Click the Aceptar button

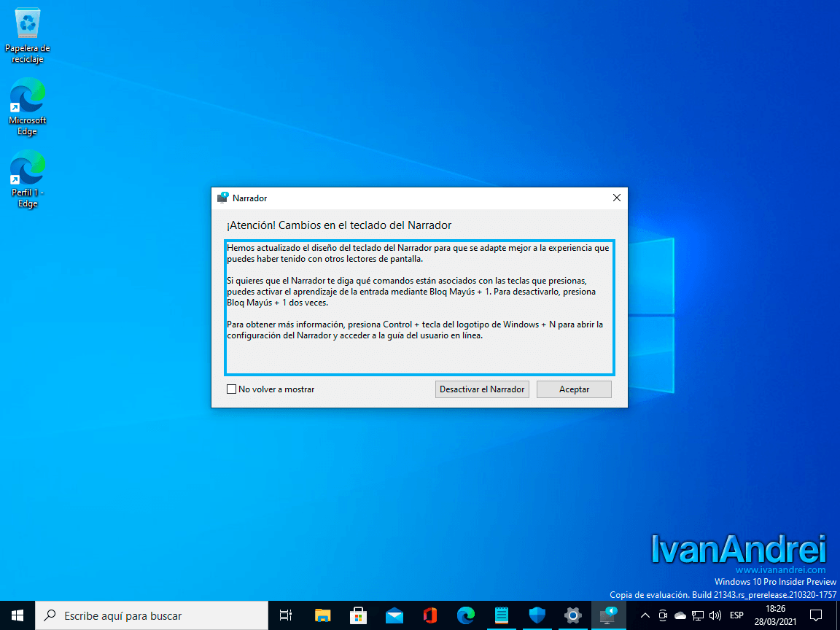575,389
